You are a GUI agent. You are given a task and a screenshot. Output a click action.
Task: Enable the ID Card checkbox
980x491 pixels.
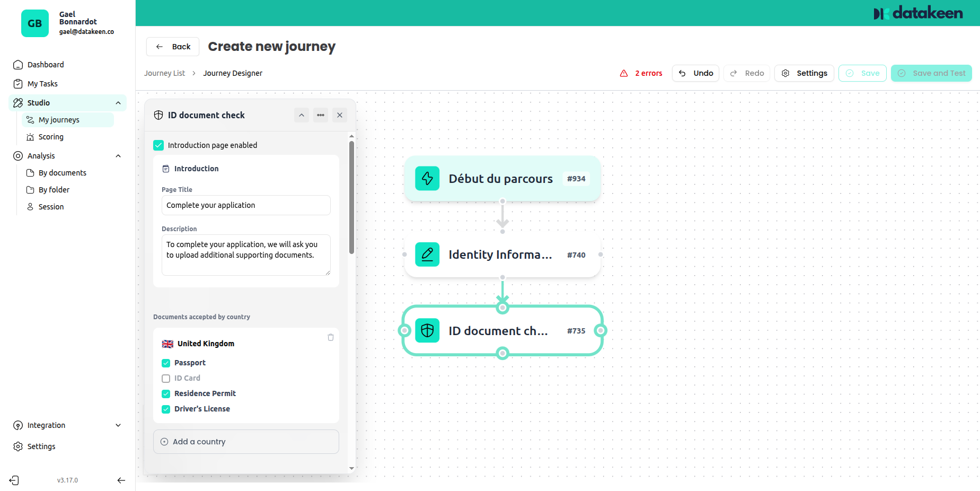click(x=165, y=378)
